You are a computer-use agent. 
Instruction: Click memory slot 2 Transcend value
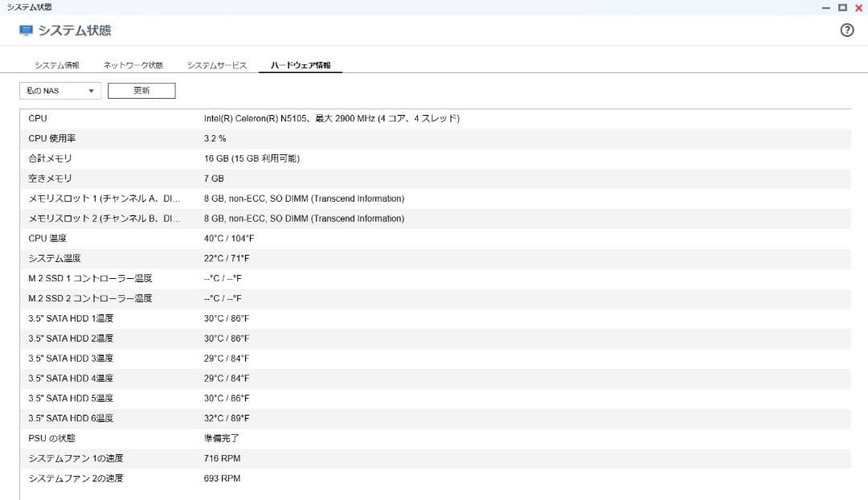304,218
